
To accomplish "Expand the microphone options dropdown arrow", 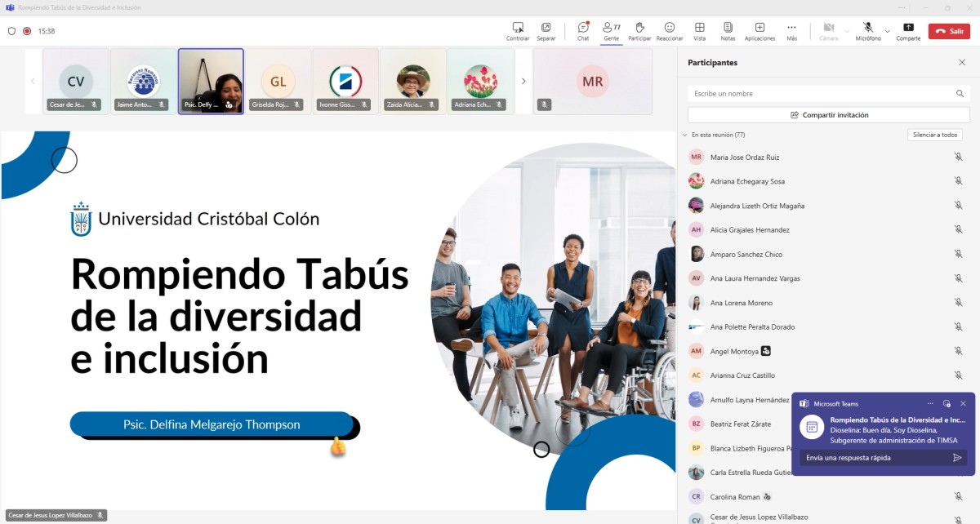I will [888, 31].
